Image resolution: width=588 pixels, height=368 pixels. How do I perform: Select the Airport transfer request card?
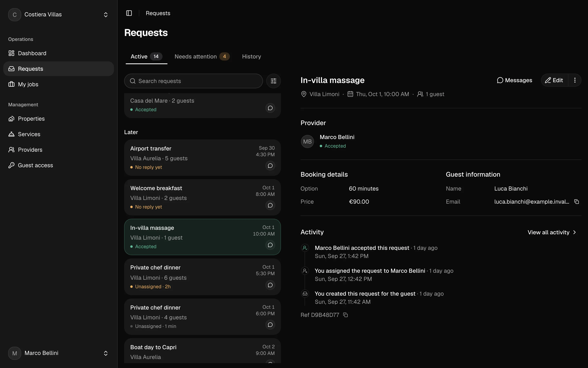(202, 158)
